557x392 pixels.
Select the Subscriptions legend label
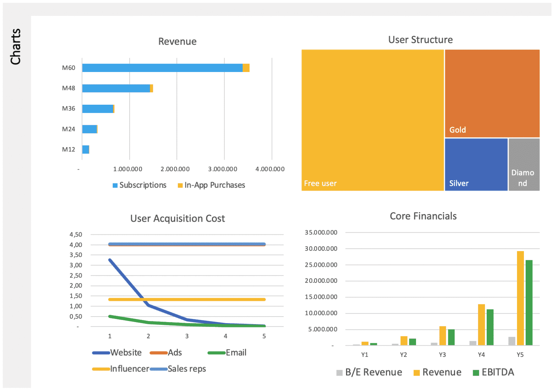(x=143, y=185)
